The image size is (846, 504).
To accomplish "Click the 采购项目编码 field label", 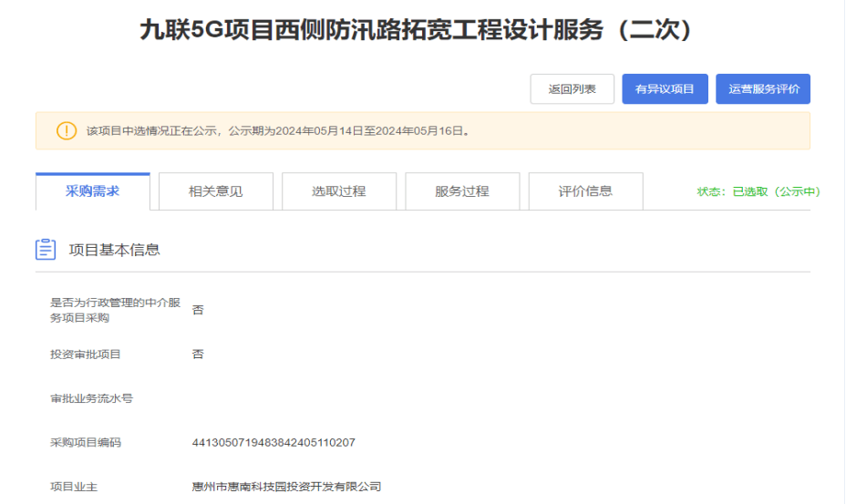I will point(86,443).
